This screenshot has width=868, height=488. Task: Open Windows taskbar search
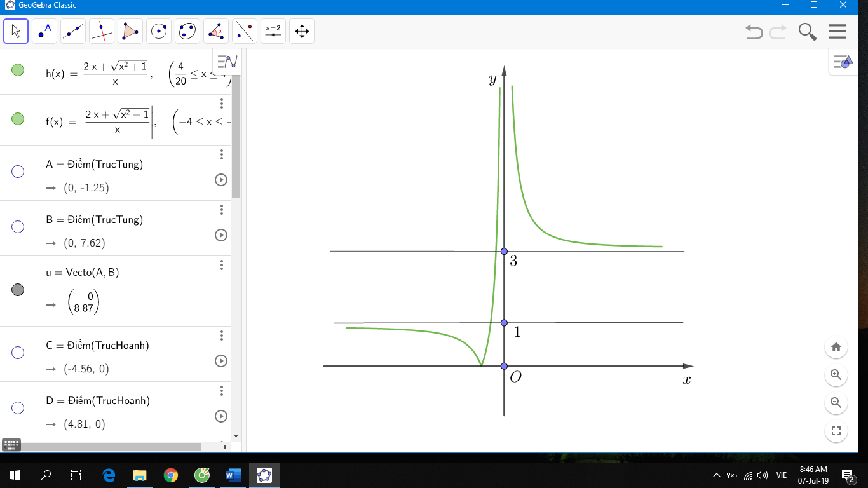[x=46, y=475]
